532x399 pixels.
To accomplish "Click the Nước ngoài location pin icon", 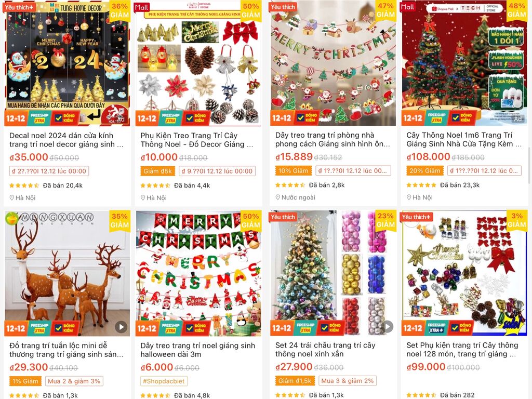I will 278,197.
